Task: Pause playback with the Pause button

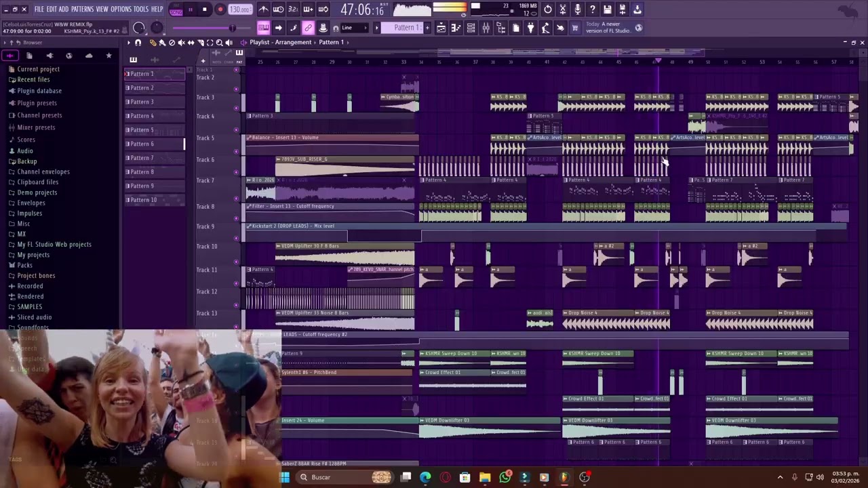Action: (190, 9)
